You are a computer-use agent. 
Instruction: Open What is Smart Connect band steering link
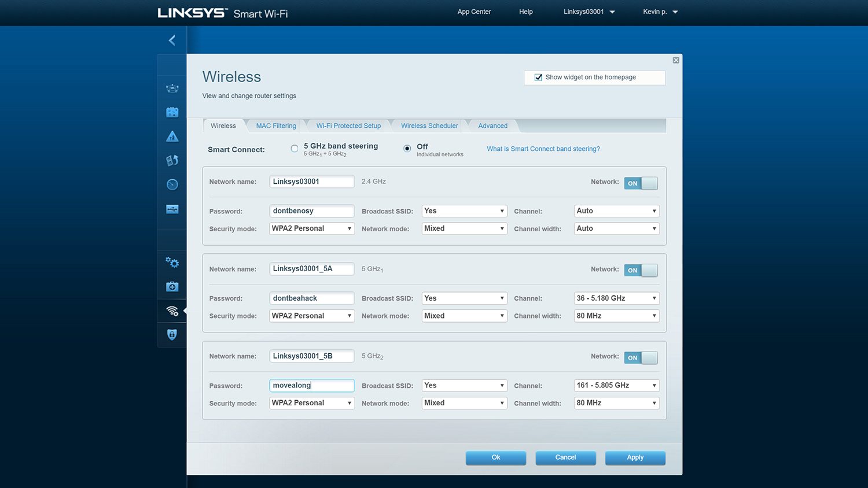click(543, 149)
